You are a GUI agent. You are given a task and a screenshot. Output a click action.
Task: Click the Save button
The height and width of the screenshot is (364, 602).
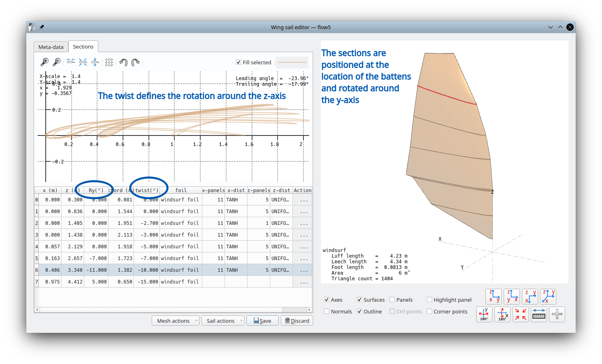coord(262,320)
